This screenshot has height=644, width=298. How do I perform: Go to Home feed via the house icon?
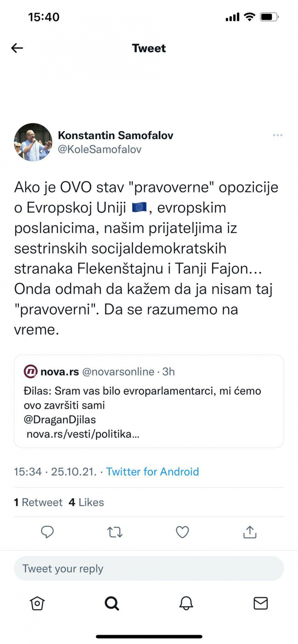[x=37, y=603]
